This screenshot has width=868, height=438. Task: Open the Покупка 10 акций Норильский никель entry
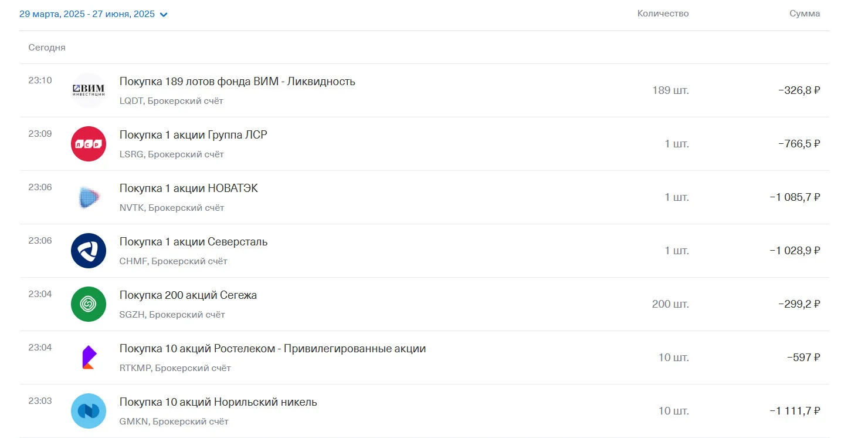(424, 411)
